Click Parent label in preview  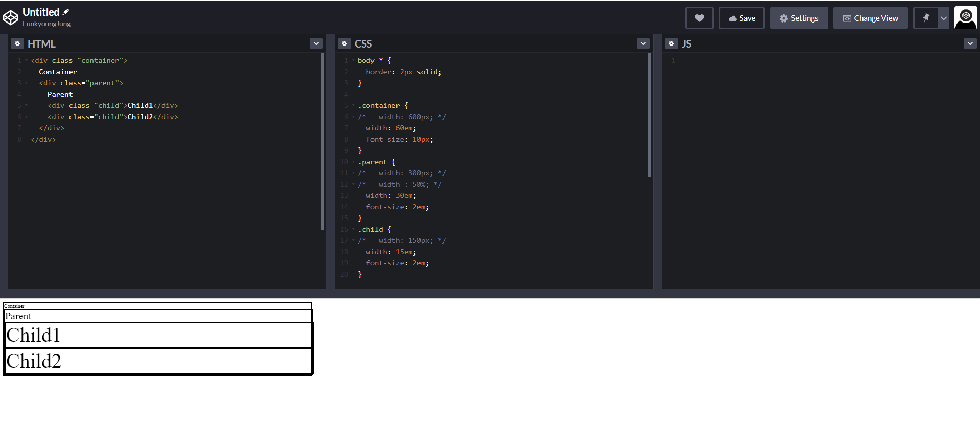(x=18, y=316)
